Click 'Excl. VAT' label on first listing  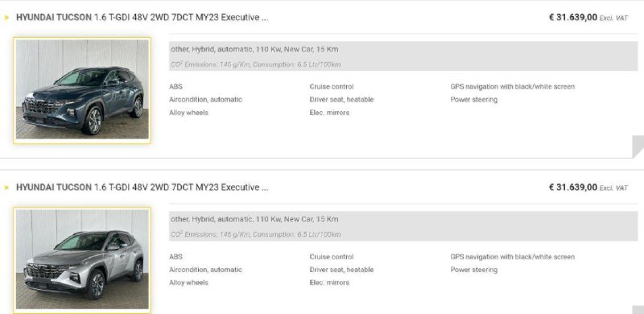pos(613,18)
